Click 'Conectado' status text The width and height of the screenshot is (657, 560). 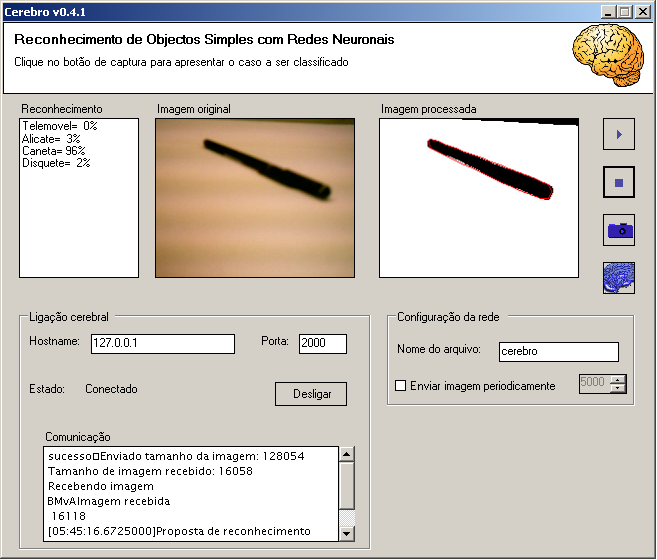pyautogui.click(x=111, y=389)
